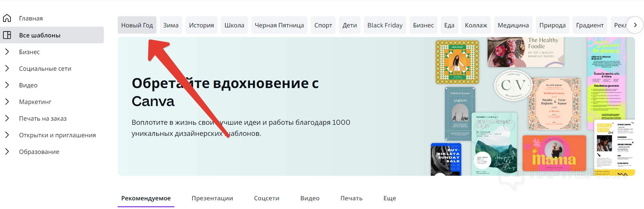
Task: Open Открытки и приглашения label
Action: (57, 135)
